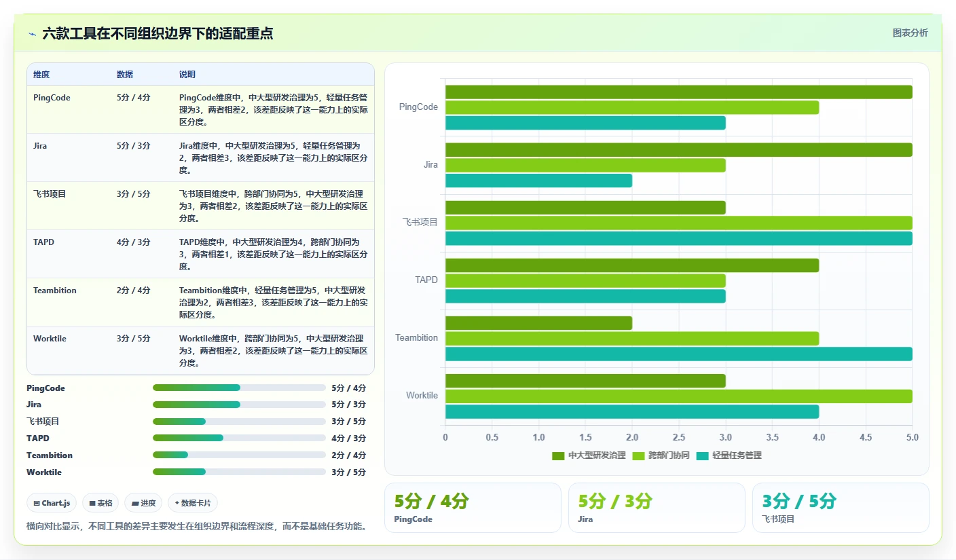Click the Worktile description text in the table
This screenshot has width=956, height=560.
(274, 350)
